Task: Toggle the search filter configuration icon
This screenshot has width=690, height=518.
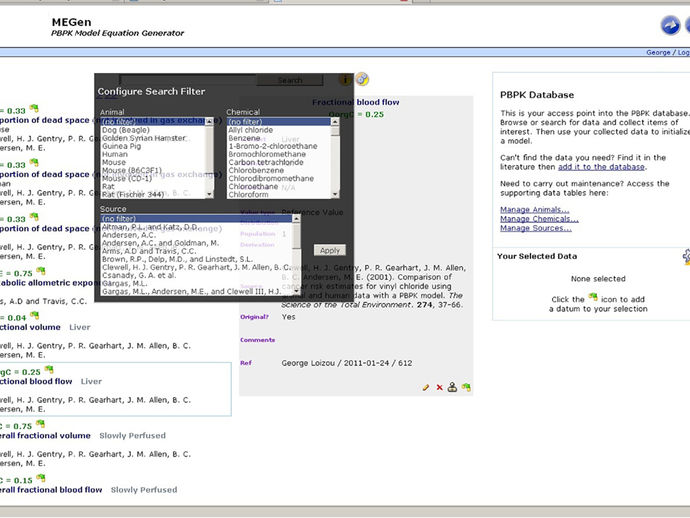Action: tap(362, 79)
